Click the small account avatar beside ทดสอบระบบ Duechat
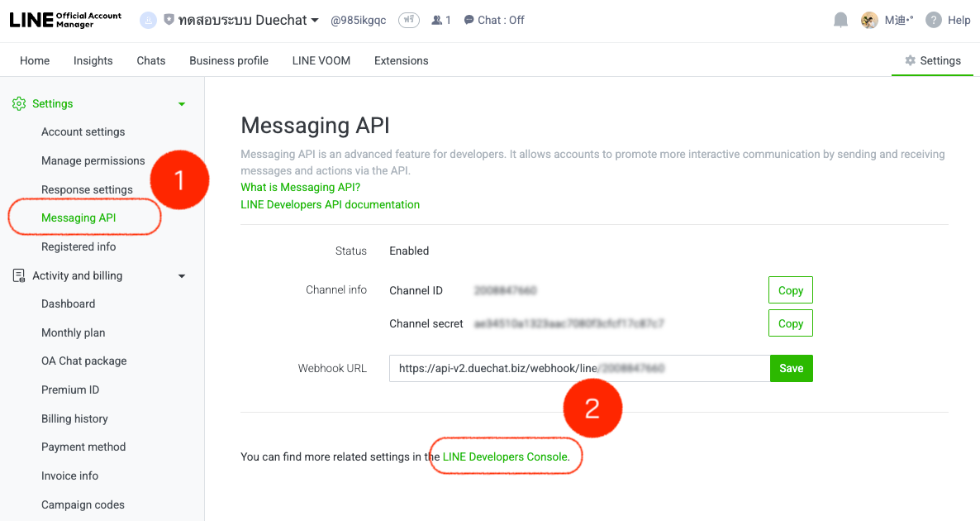980x521 pixels. pyautogui.click(x=147, y=19)
